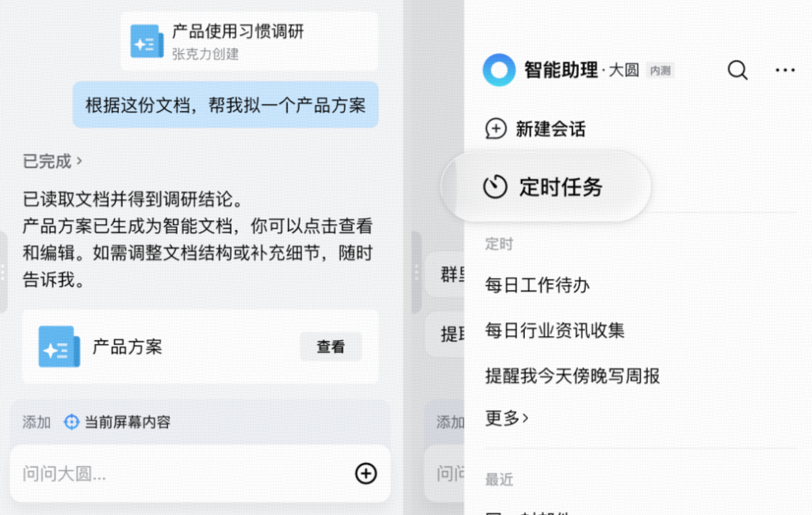This screenshot has width=812, height=515.
Task: Click the plus icon in the chat input
Action: coord(366,473)
